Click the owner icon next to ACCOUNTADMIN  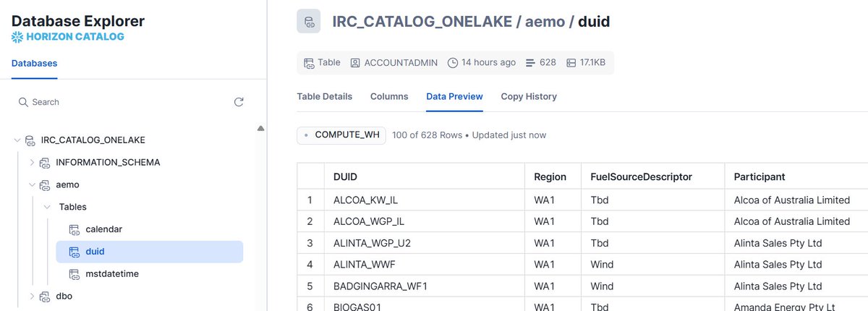(x=355, y=62)
